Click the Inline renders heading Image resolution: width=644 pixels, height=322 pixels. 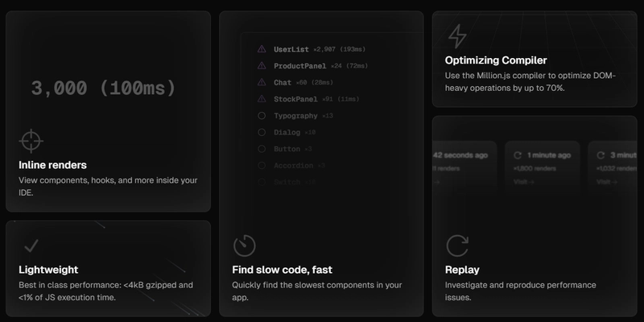pos(52,165)
